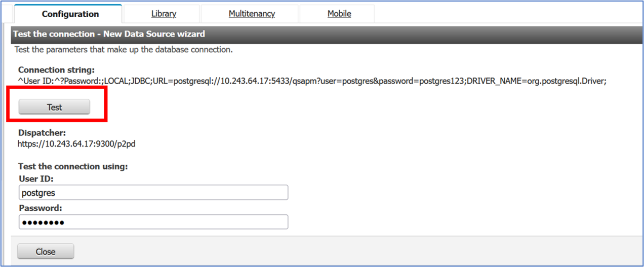644x267 pixels.
Task: Click the dispatcher URL https://10.243.64.17:9300/p2pd
Action: (x=76, y=144)
